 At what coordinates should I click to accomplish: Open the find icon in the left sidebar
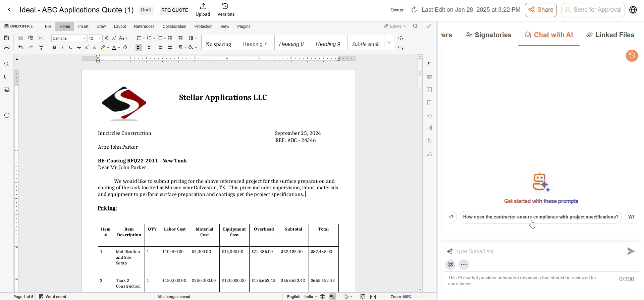point(7,64)
